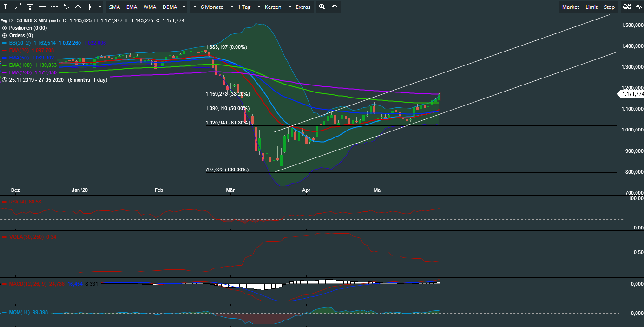Add SMA indicator to chart
This screenshot has height=327, width=644.
point(114,7)
